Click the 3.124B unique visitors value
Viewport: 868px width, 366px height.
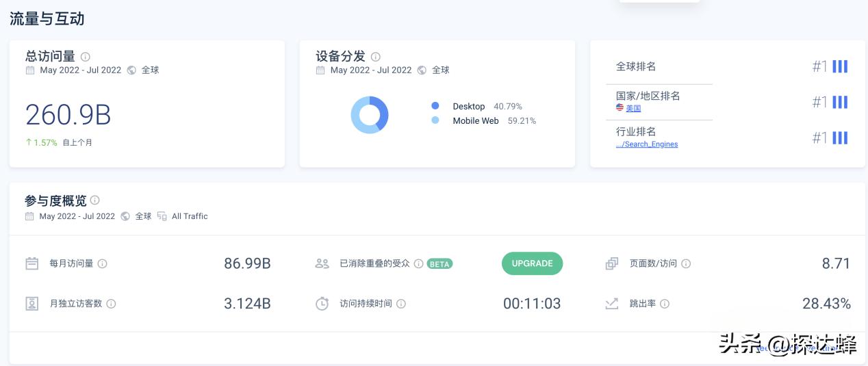point(247,304)
